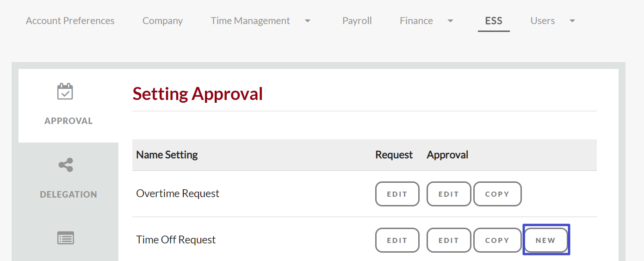The height and width of the screenshot is (261, 644).
Task: Click NEW for Time Off Request
Action: click(x=546, y=240)
